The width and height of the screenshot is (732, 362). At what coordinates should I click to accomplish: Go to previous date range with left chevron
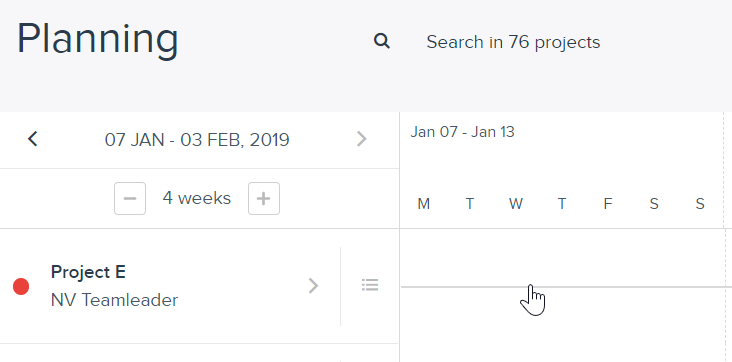[x=33, y=139]
